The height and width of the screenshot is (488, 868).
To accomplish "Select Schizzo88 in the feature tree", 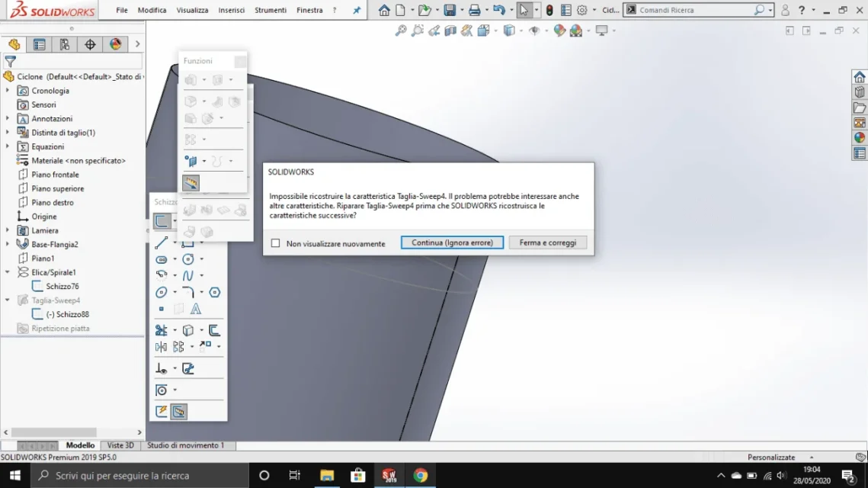I will coord(68,314).
